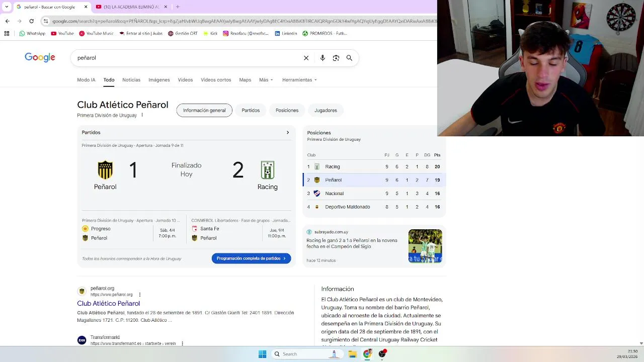Select the Nacional row in the standings table
The height and width of the screenshot is (362, 644).
tap(374, 194)
